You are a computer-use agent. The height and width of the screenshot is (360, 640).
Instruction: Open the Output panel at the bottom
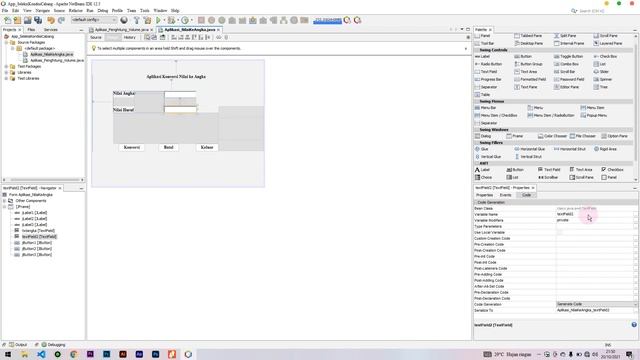coord(18,345)
